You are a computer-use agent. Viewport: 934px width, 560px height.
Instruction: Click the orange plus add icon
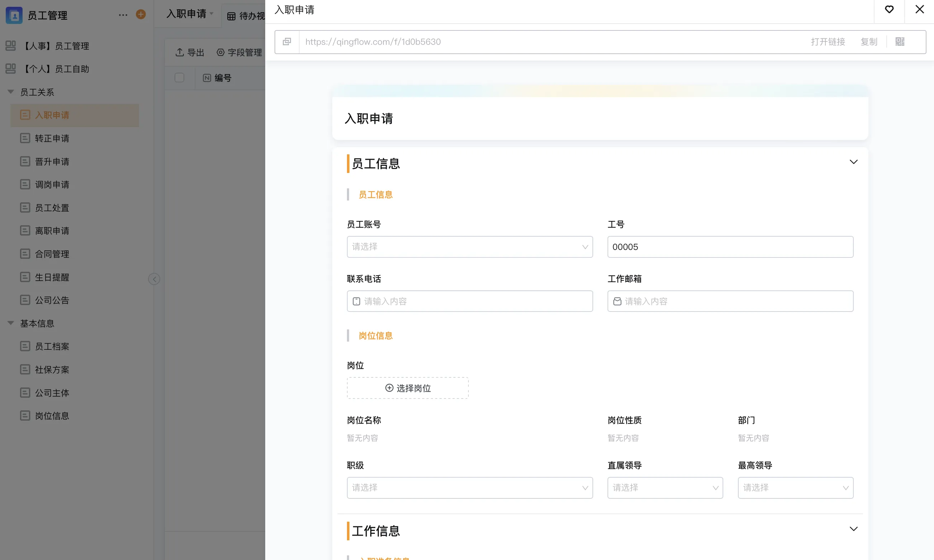coord(141,15)
